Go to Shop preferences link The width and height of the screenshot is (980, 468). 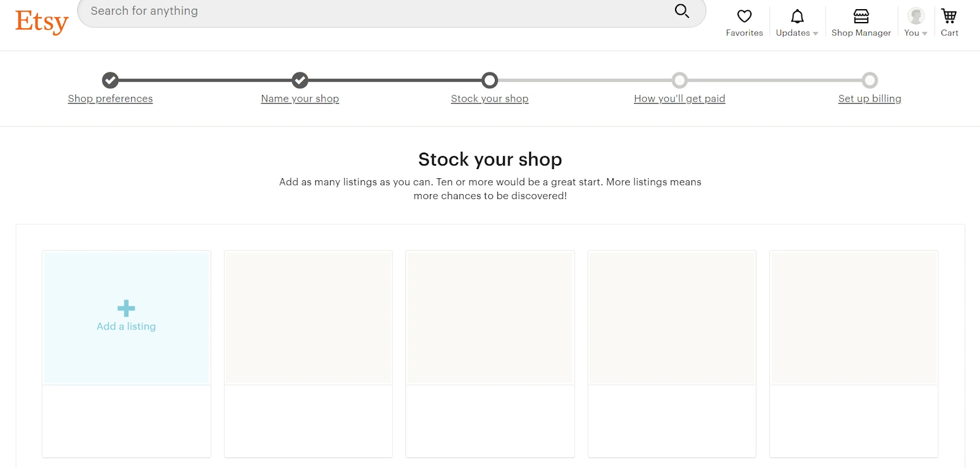110,99
